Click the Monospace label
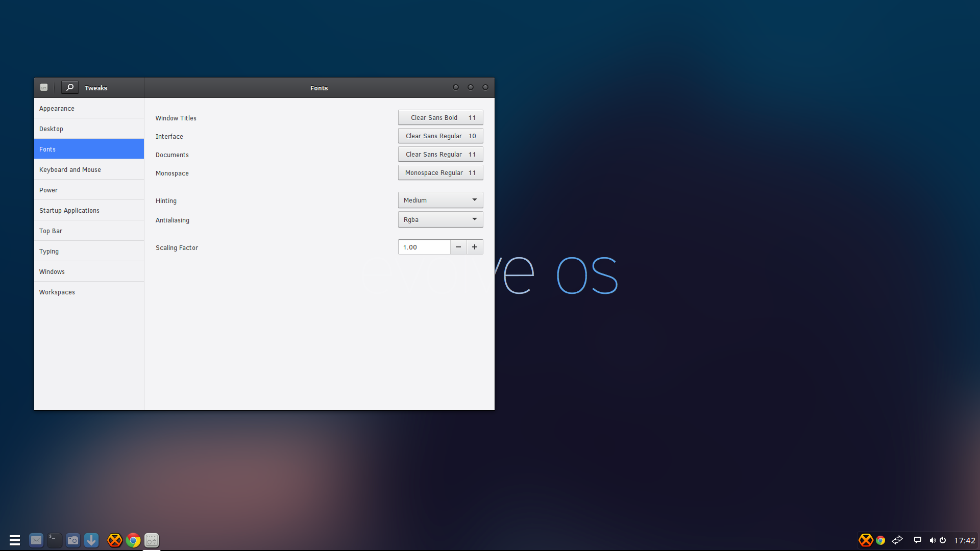 [x=172, y=173]
